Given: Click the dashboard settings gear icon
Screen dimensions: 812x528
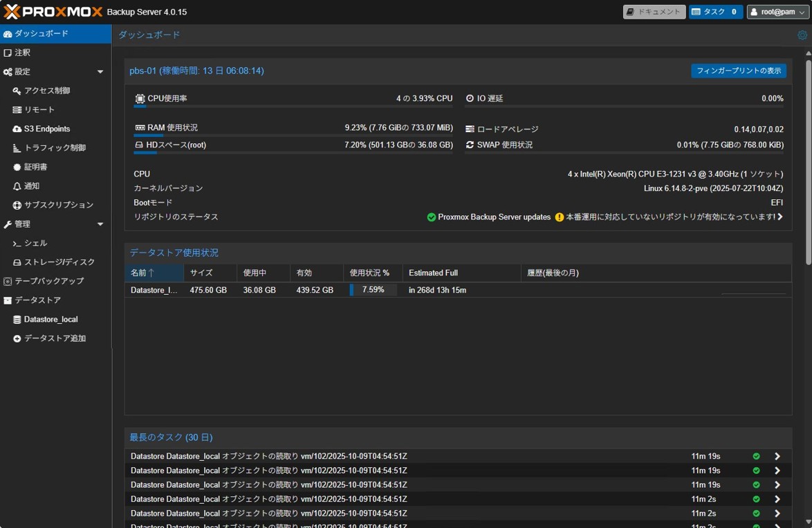Looking at the screenshot, I should tap(802, 35).
